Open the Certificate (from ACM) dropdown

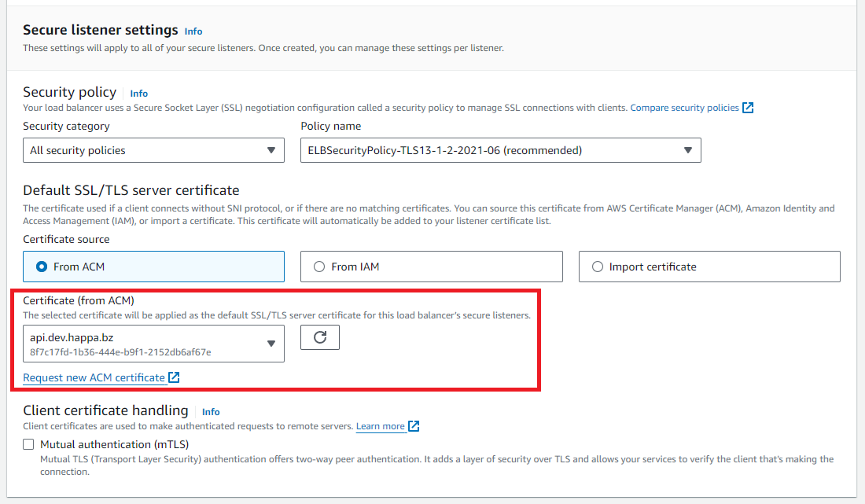[x=153, y=344]
